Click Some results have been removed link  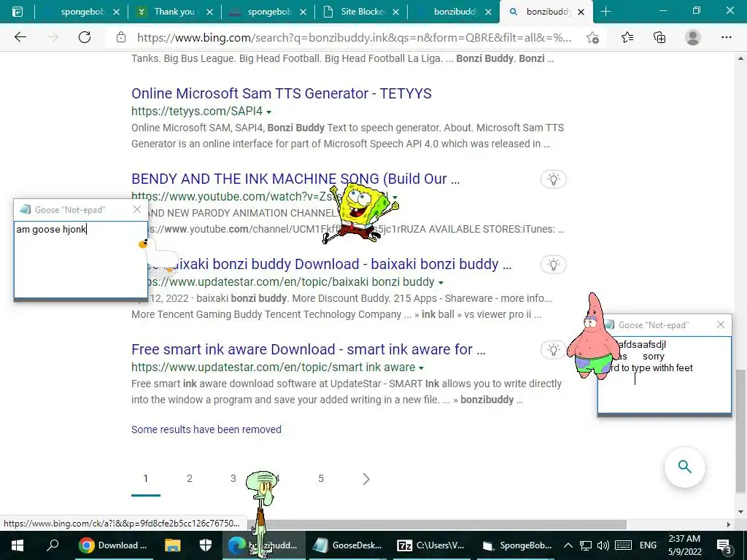pos(206,429)
